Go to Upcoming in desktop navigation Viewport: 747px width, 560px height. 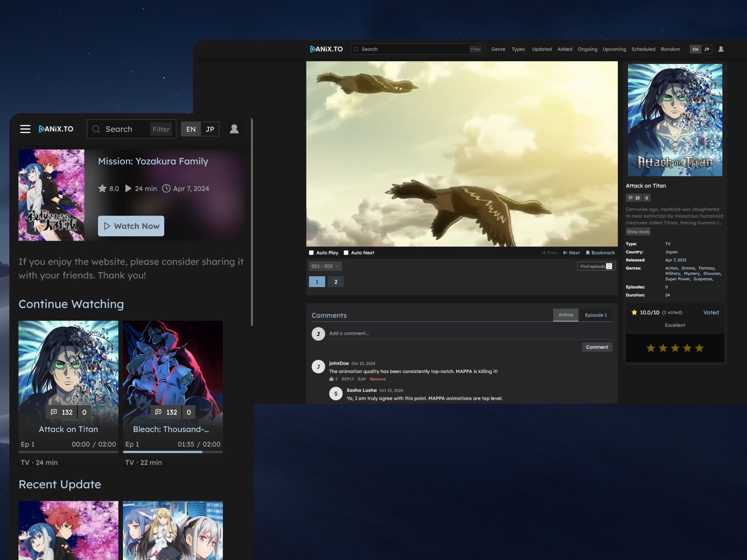[614, 49]
